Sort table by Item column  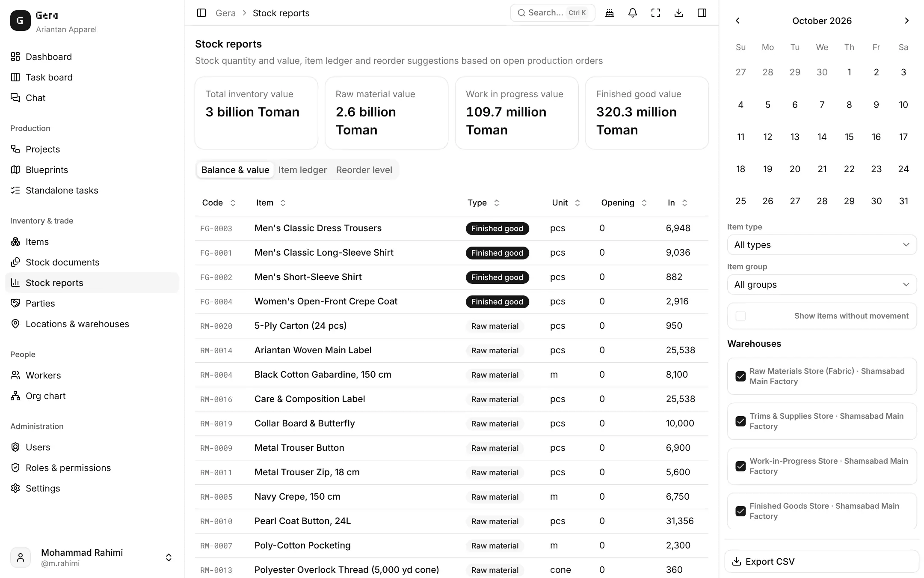tap(271, 203)
